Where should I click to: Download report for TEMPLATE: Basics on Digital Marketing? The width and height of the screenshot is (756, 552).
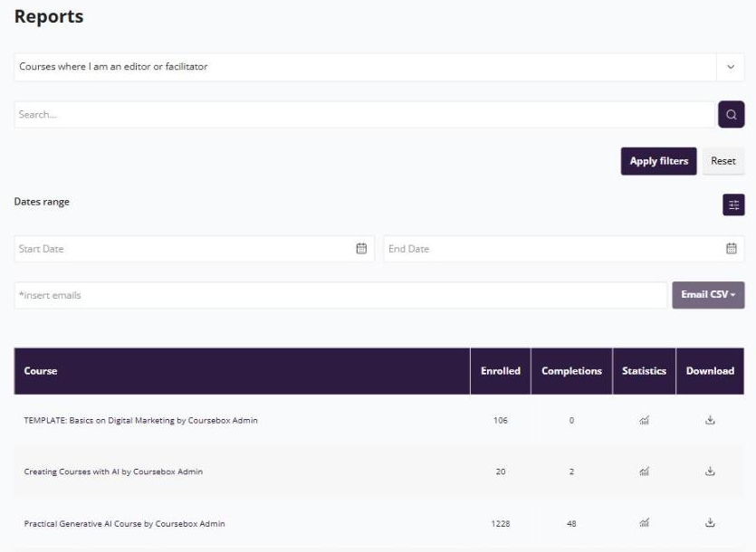(x=710, y=420)
